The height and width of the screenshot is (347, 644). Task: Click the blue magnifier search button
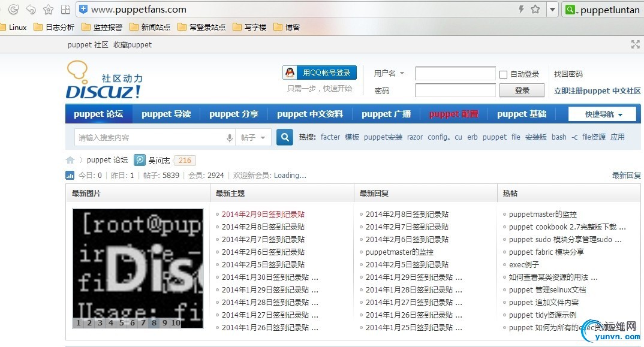(x=285, y=137)
